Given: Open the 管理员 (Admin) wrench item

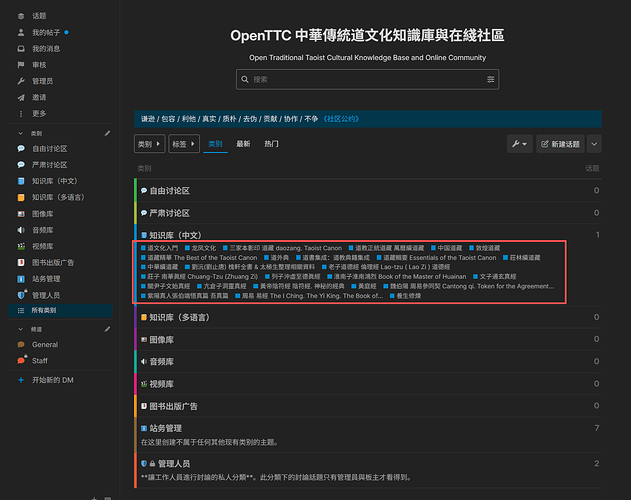Looking at the screenshot, I should click(x=41, y=81).
